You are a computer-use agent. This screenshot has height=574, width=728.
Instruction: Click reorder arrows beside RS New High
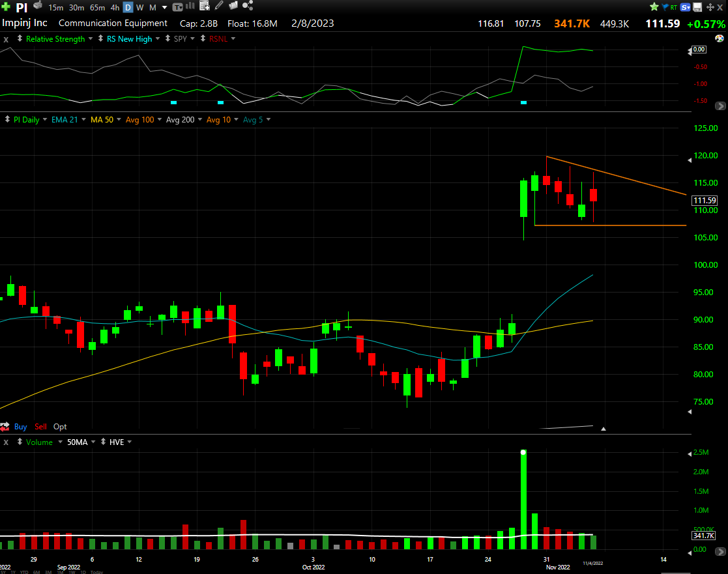tap(100, 38)
